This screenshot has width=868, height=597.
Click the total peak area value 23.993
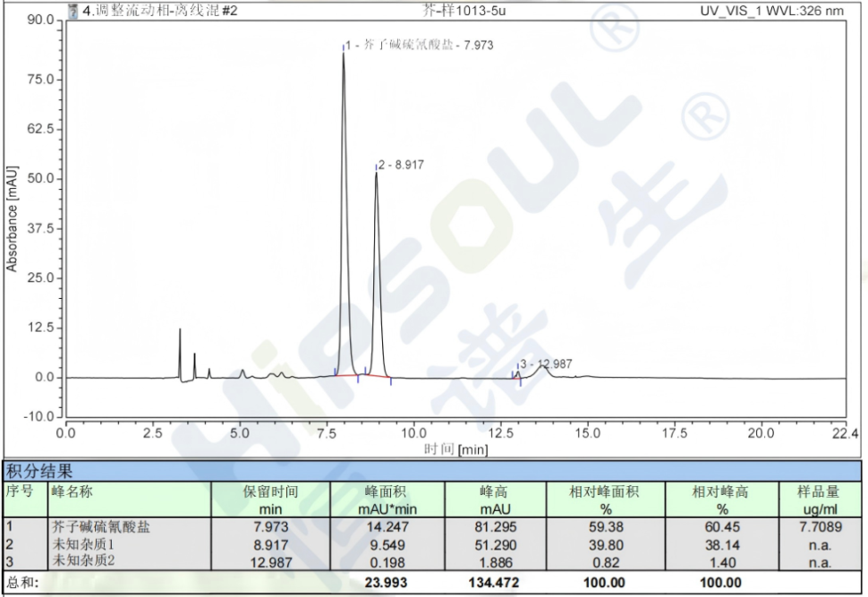coord(387,582)
